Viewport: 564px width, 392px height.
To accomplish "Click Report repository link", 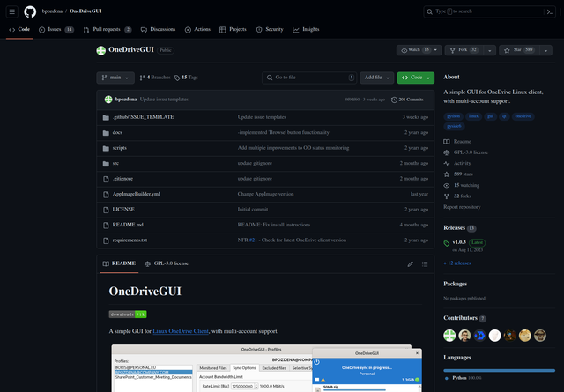I will 462,207.
